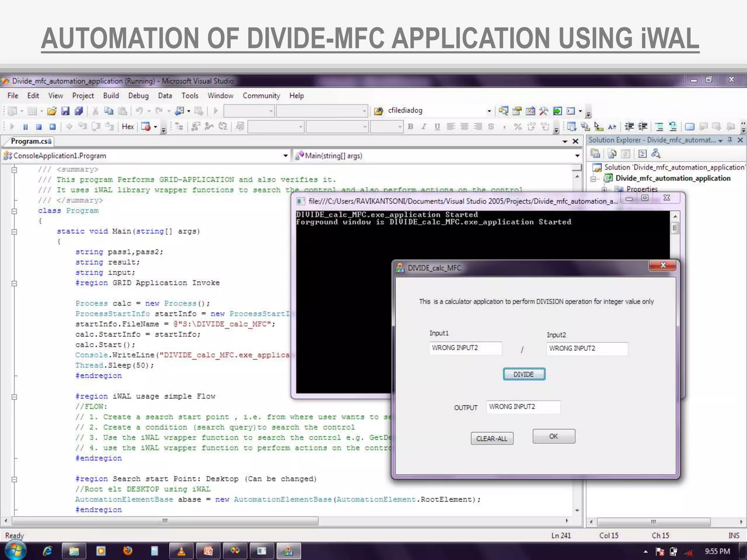This screenshot has height=560, width=747.
Task: Collapse the static void Main outline
Action: [14, 232]
